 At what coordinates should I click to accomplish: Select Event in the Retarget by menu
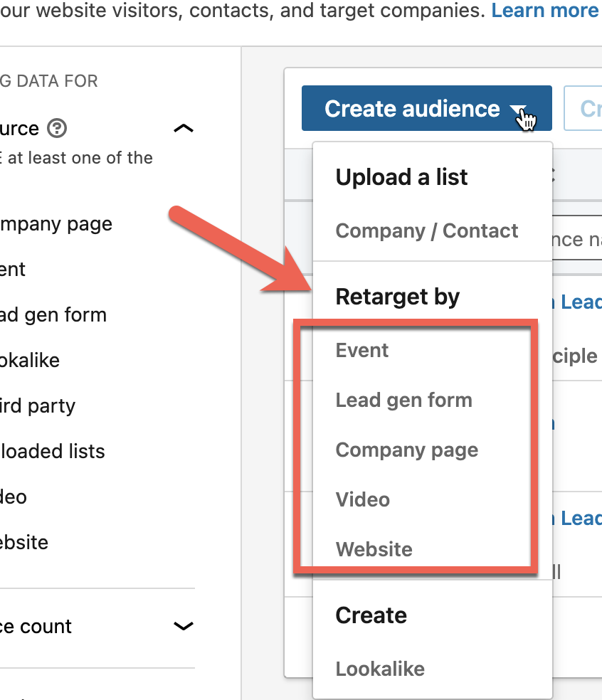[x=362, y=351]
